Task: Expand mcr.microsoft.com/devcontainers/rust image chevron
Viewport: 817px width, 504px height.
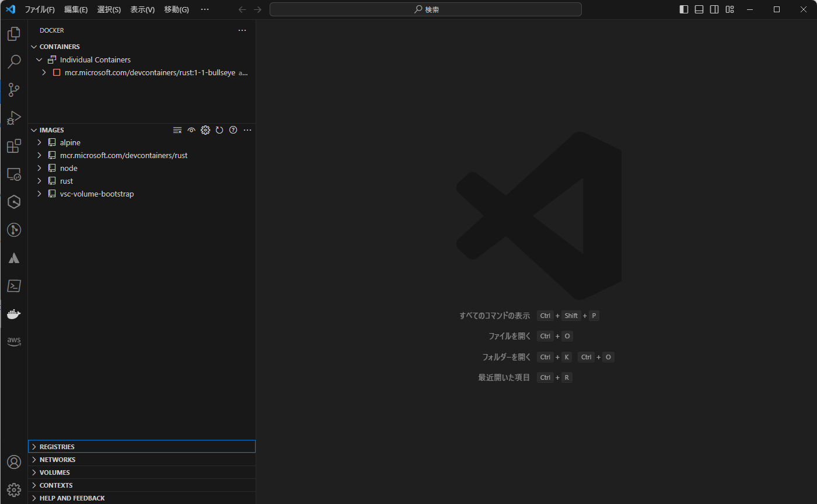Action: point(39,155)
